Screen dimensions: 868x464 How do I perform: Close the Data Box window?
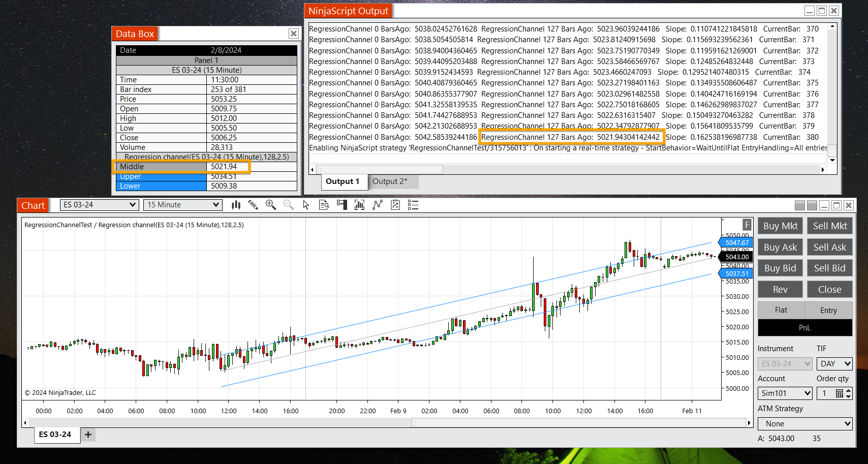(x=294, y=34)
